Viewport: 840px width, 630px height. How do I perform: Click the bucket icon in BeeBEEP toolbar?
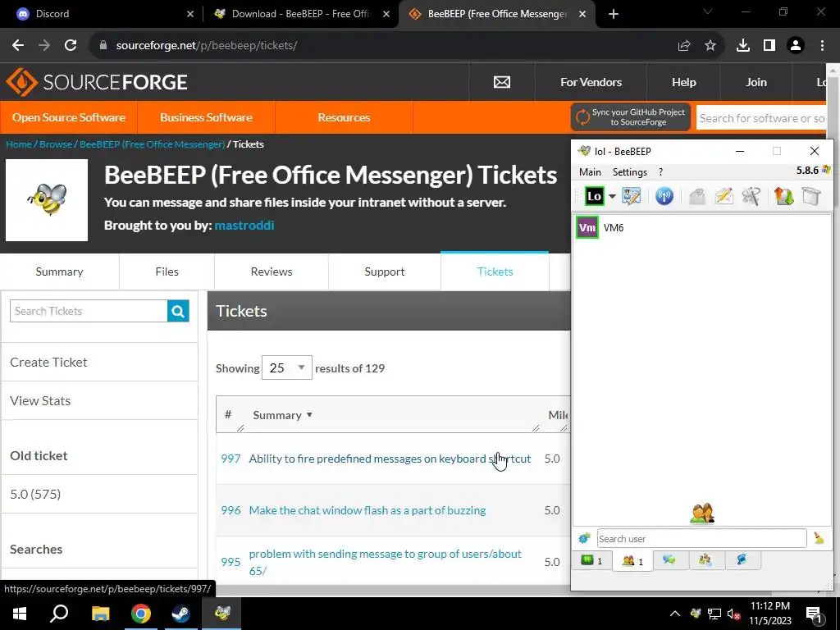[x=811, y=196]
